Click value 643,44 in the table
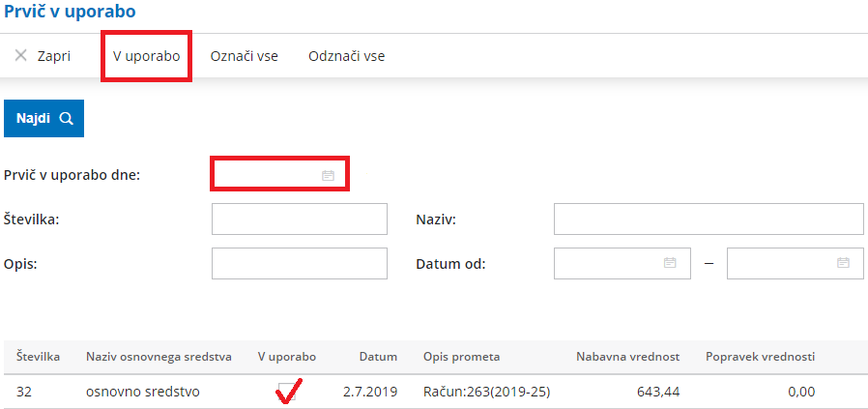 point(660,393)
